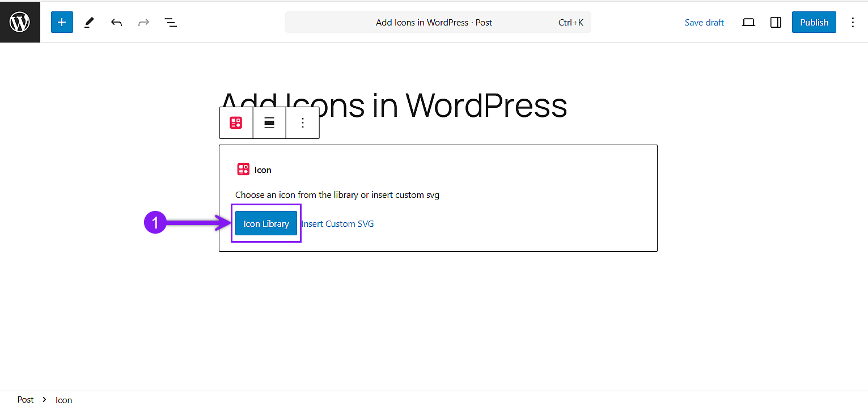Click Save draft
This screenshot has width=868, height=406.
(704, 22)
